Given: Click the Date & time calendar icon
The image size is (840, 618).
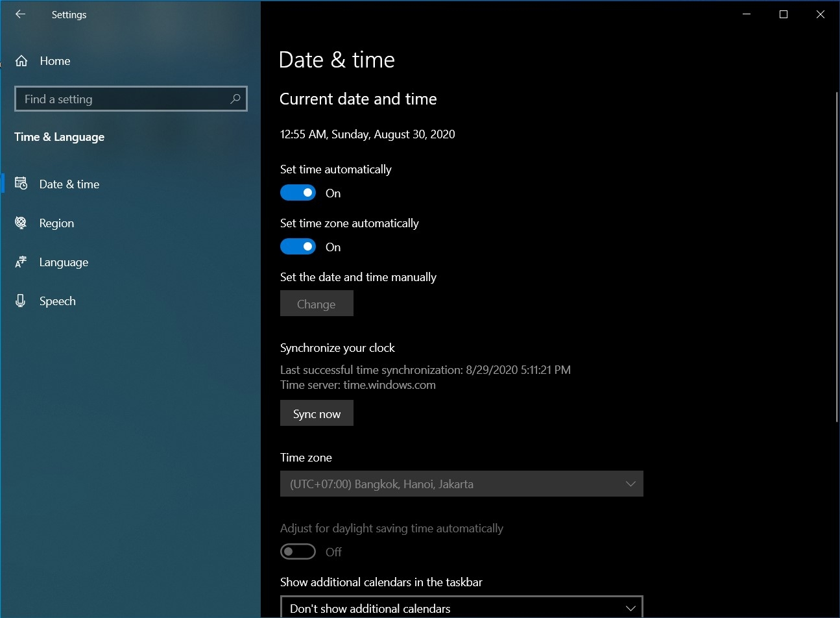Looking at the screenshot, I should click(x=21, y=184).
